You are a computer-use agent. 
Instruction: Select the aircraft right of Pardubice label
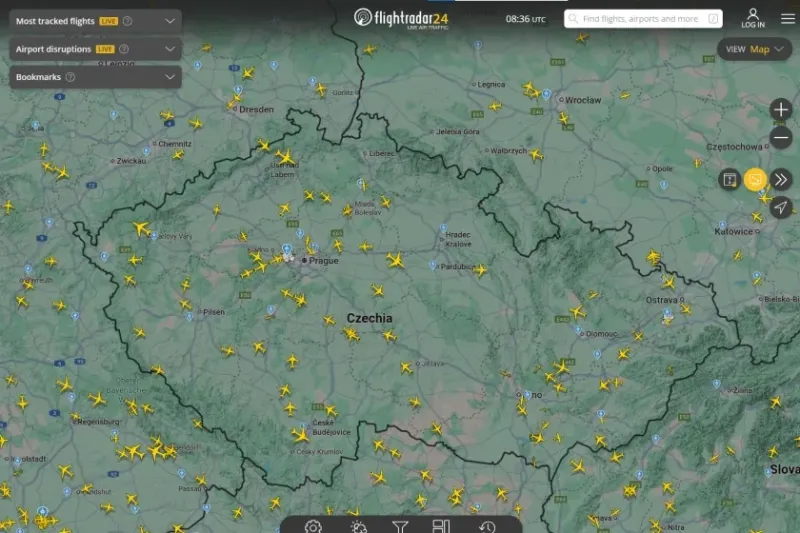(x=480, y=270)
